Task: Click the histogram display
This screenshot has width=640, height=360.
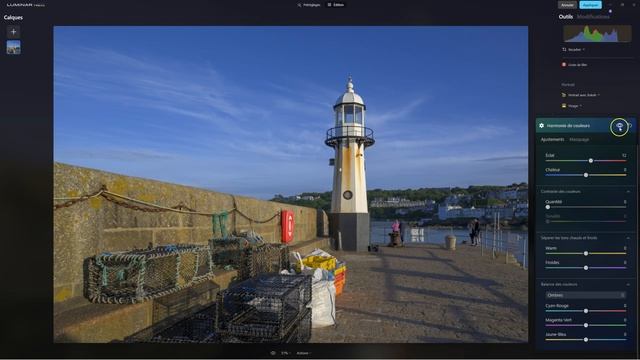Action: [x=597, y=33]
